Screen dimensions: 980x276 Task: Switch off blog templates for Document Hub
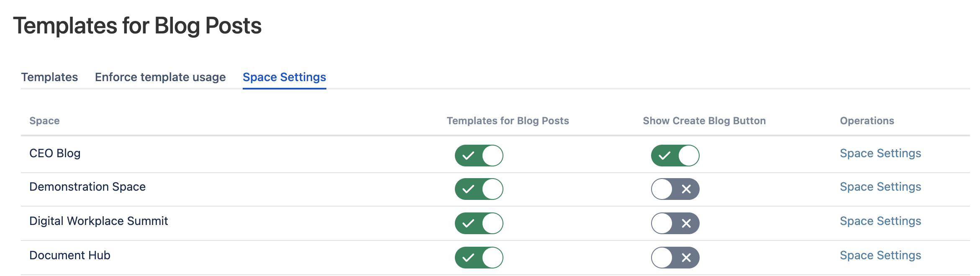pyautogui.click(x=479, y=258)
